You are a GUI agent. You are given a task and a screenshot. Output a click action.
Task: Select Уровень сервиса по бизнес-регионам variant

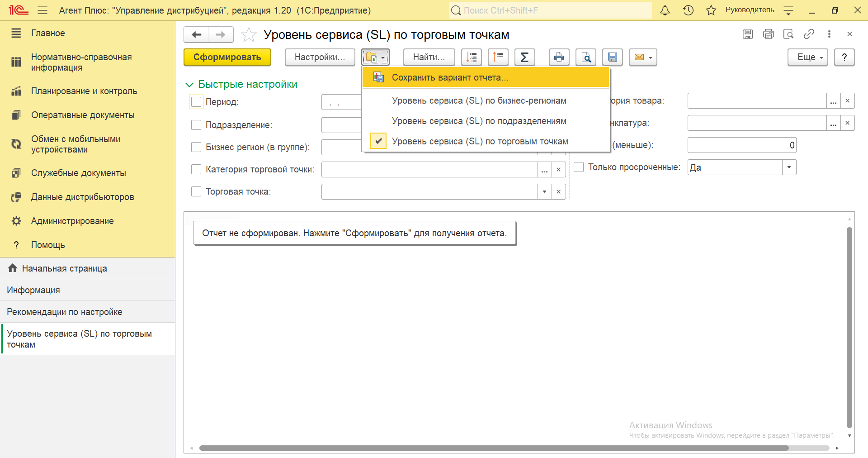coord(486,100)
